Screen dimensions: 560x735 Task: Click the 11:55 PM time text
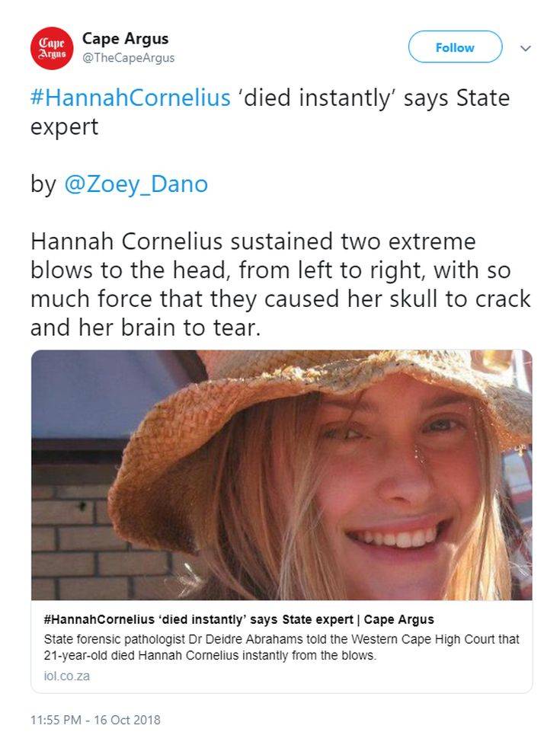pyautogui.click(x=56, y=720)
